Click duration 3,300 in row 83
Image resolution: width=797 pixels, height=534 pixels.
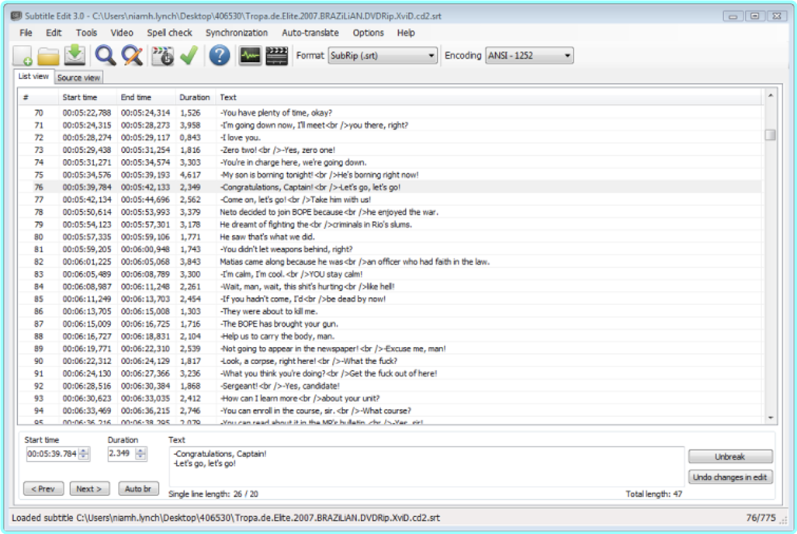[x=190, y=274]
